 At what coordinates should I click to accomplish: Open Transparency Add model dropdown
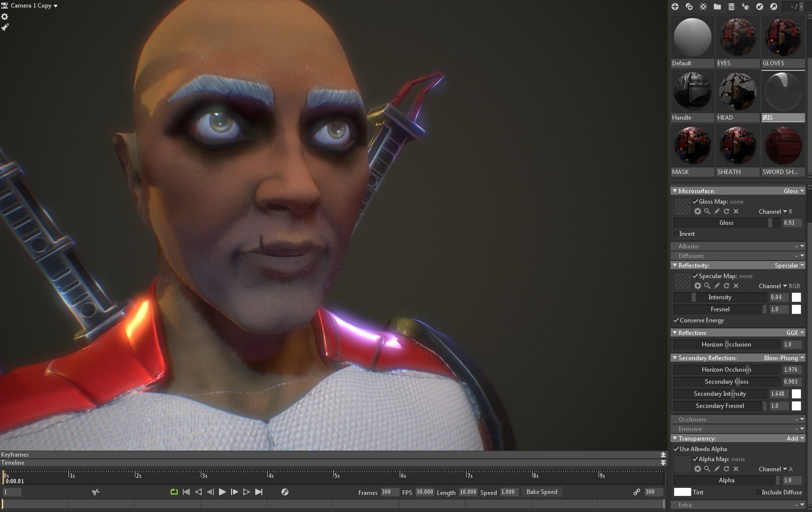795,438
